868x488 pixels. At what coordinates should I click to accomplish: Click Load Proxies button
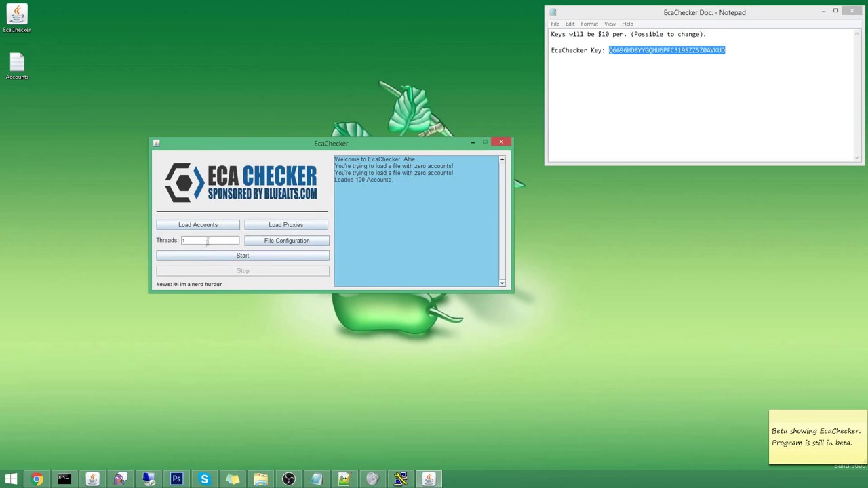tap(286, 225)
